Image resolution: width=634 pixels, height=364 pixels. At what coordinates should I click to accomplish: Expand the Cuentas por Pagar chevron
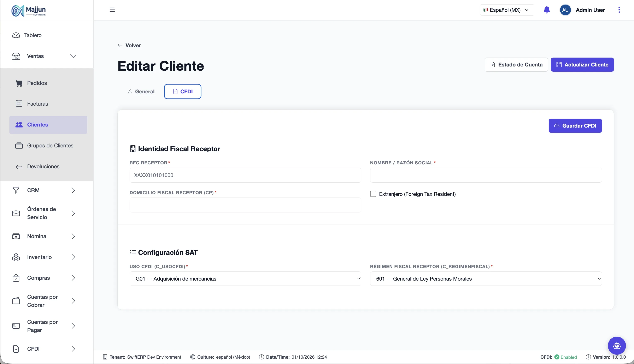(73, 326)
